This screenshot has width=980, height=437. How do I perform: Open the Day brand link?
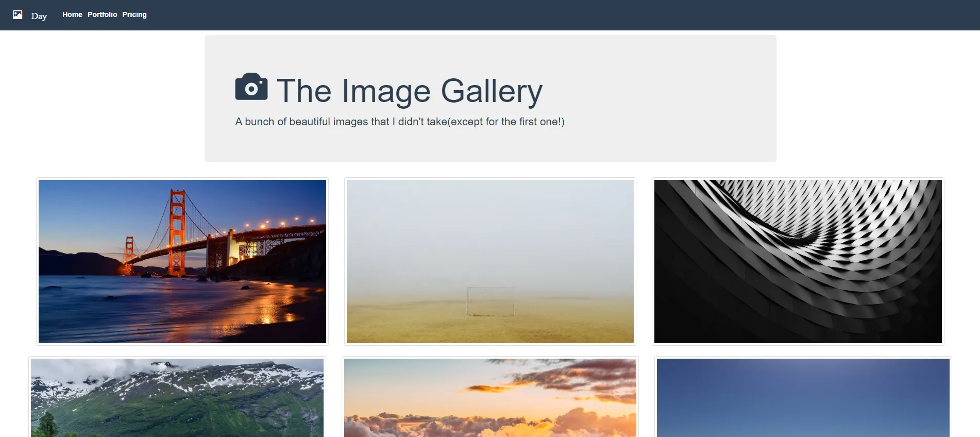click(x=39, y=16)
